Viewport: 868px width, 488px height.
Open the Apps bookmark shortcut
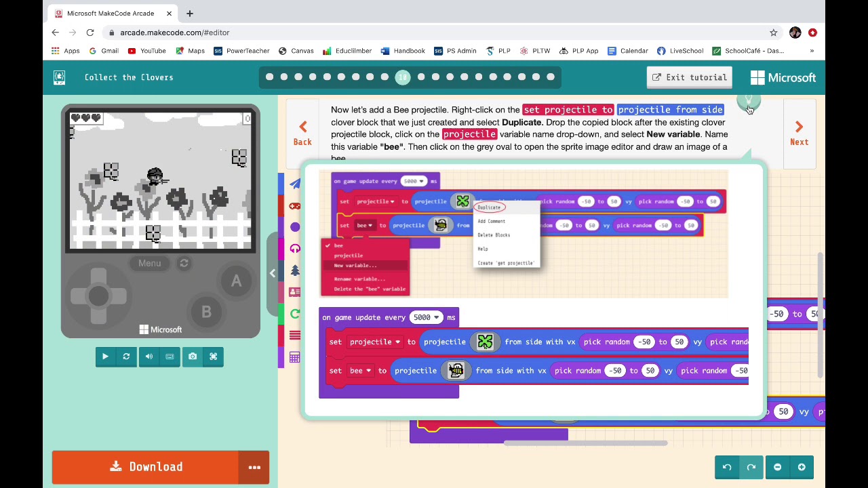pyautogui.click(x=66, y=51)
